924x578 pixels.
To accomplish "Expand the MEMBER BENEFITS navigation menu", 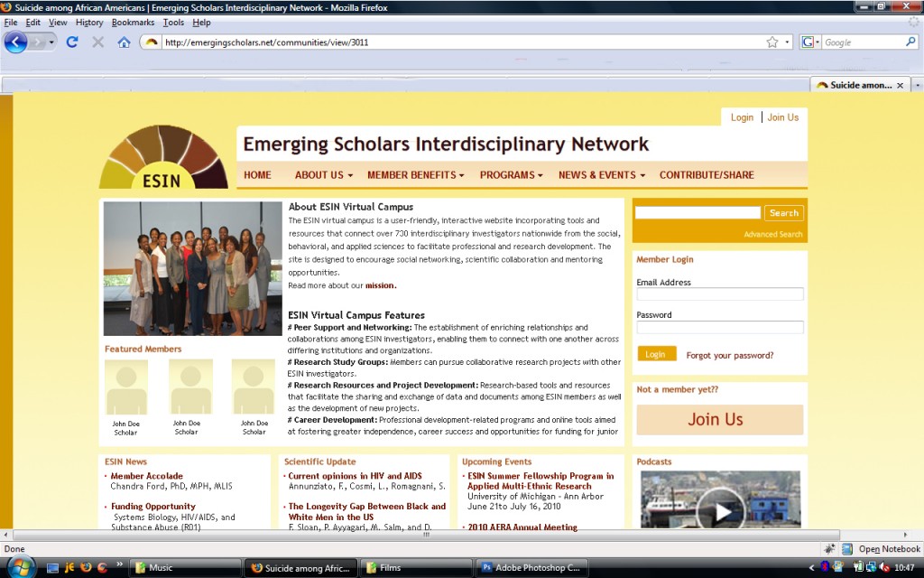I will coord(415,175).
